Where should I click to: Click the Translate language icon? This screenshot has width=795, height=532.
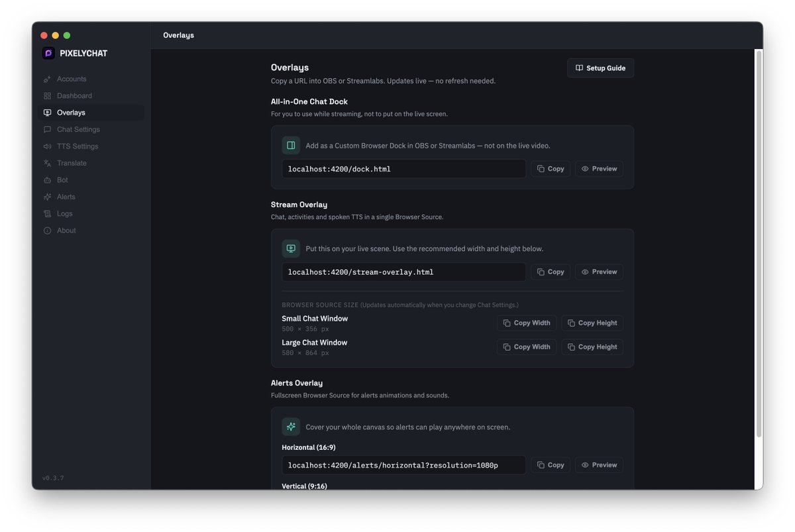(47, 163)
